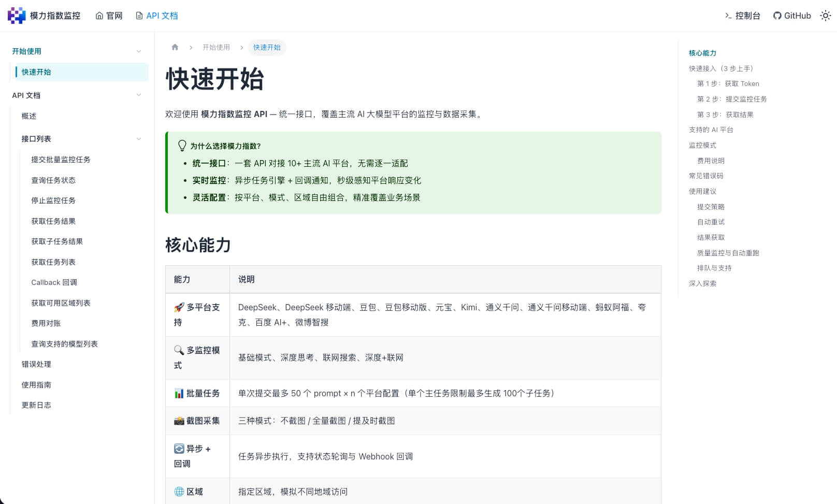
Task: Jump to 深入探索 outline entry
Action: click(x=702, y=283)
